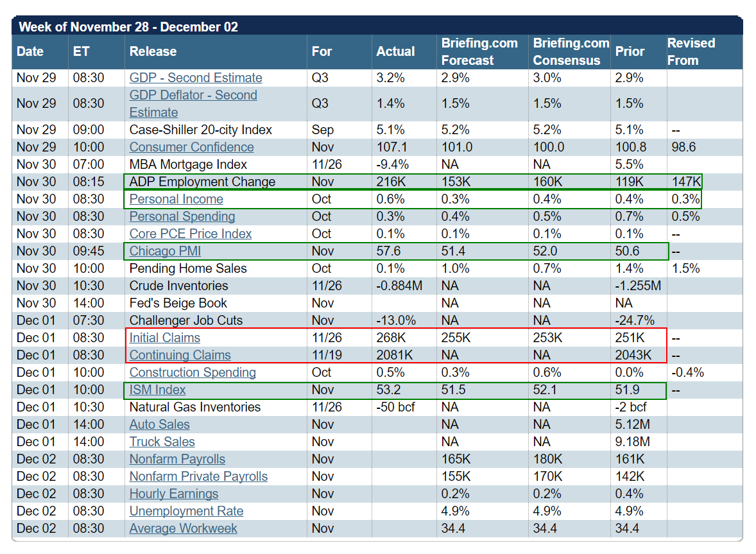Screen dimensions: 756x554
Task: Open the GDP Deflator - Second Estimate link
Action: [x=193, y=103]
